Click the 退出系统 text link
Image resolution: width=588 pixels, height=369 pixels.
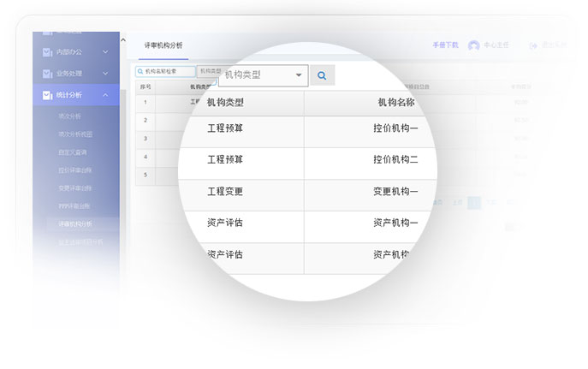coord(554,45)
